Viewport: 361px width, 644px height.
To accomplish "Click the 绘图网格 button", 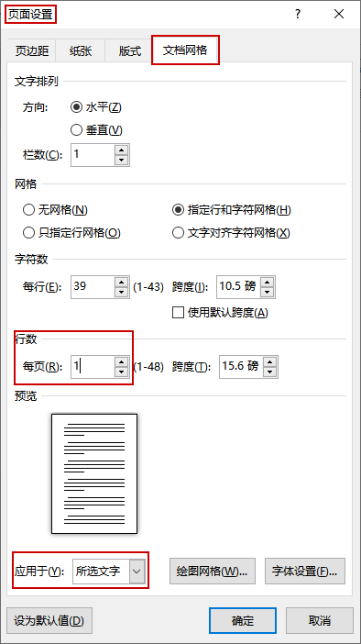I will [213, 571].
